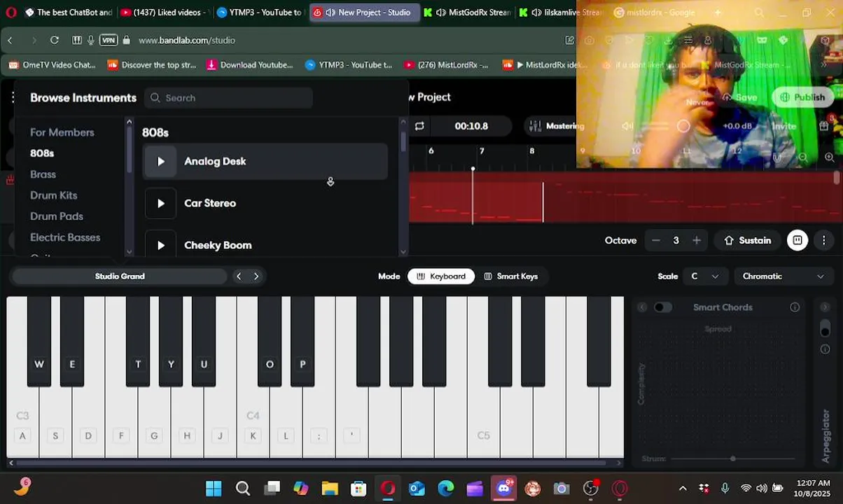Click the VPN badge in address bar

[108, 41]
